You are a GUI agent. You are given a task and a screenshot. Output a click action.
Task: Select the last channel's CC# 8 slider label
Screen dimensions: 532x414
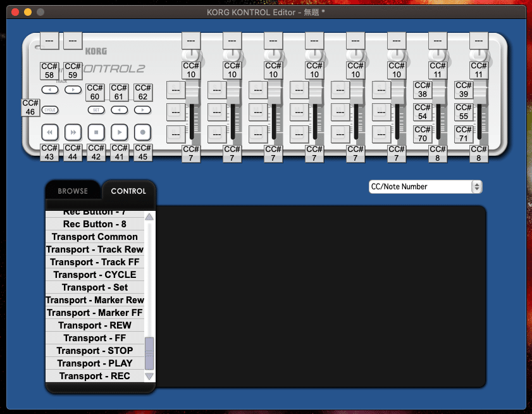pos(479,154)
